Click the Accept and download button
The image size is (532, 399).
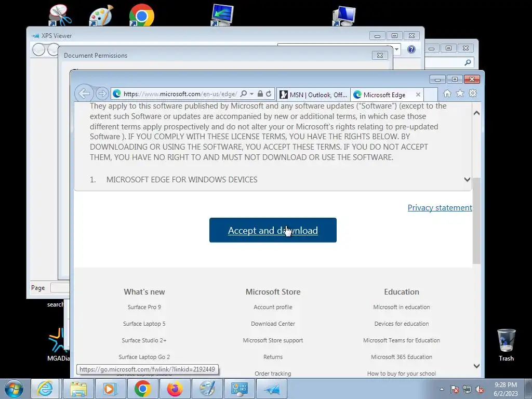[273, 230]
